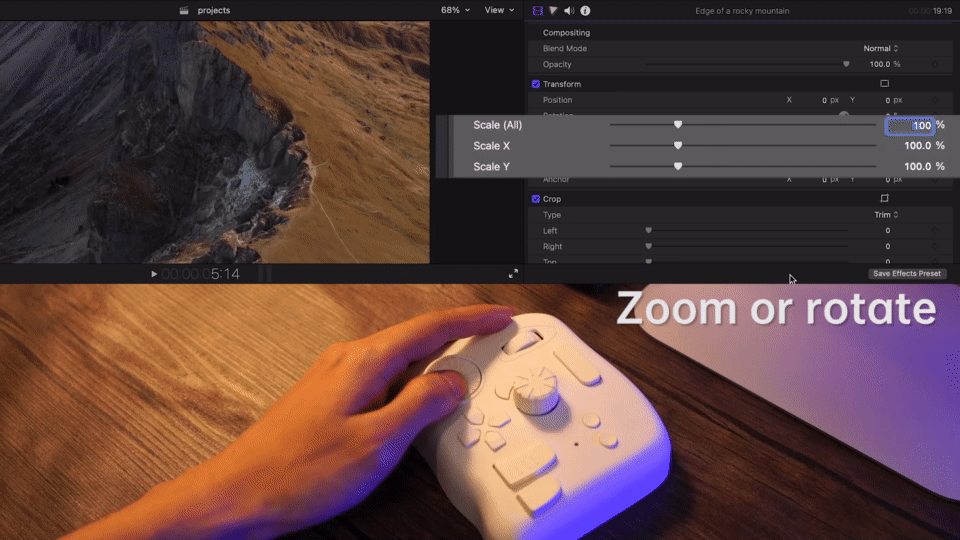Click the Scale (All) value field

coord(910,126)
